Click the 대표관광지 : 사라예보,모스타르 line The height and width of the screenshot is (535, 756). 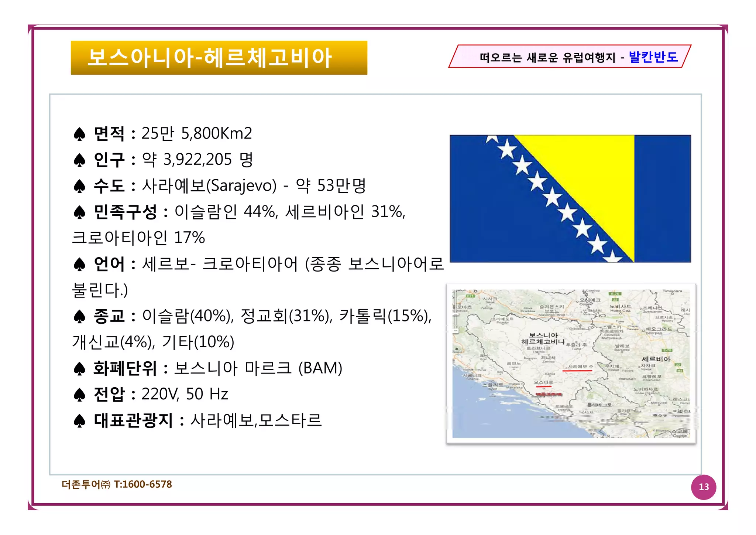click(x=197, y=420)
